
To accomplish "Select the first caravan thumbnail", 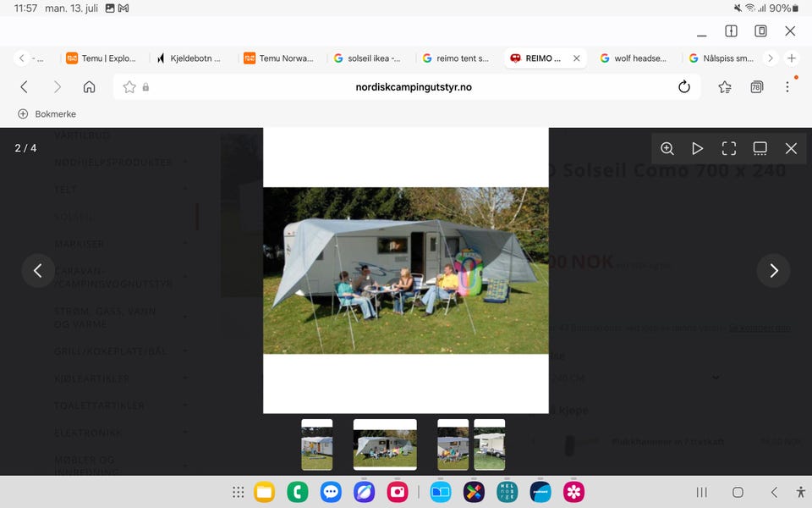I will 317,444.
